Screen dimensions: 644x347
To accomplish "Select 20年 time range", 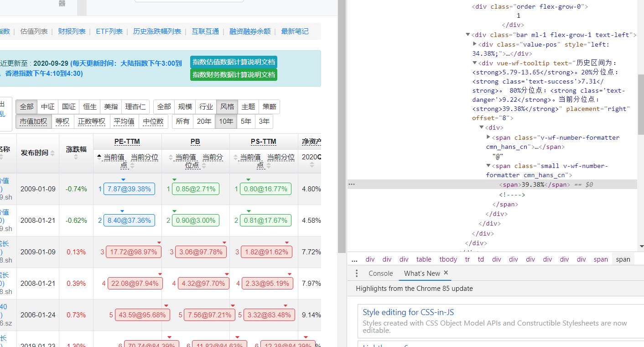I will coord(204,121).
